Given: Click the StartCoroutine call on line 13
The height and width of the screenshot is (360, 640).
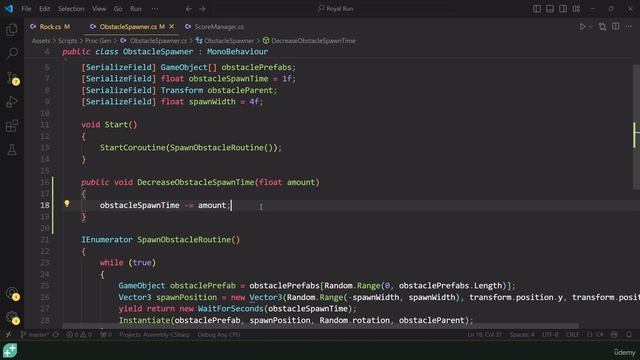Looking at the screenshot, I should click(132, 147).
